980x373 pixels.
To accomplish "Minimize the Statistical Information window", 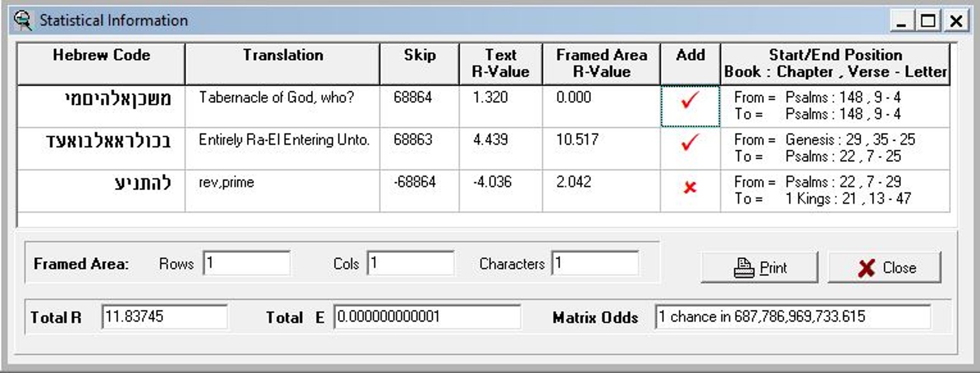I will tap(901, 21).
